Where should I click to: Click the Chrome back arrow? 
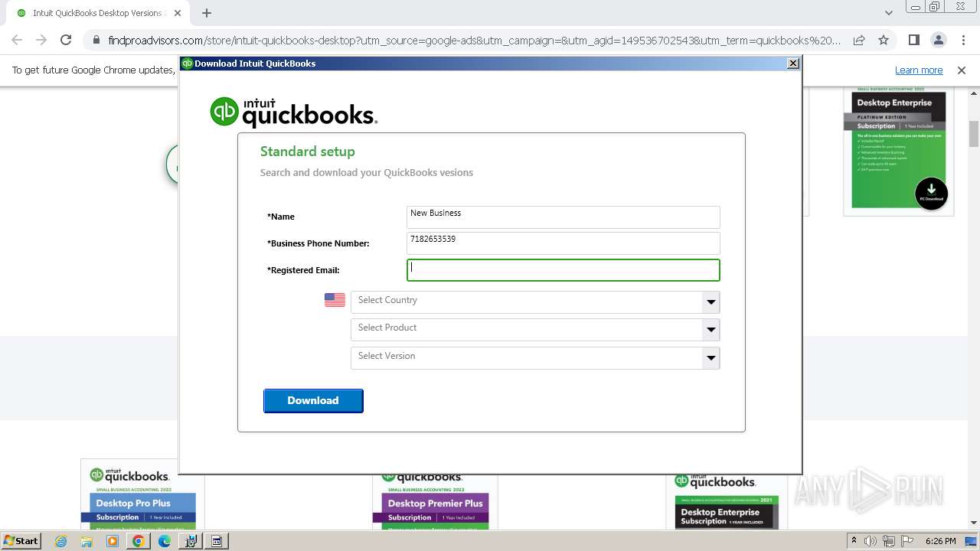coord(17,40)
